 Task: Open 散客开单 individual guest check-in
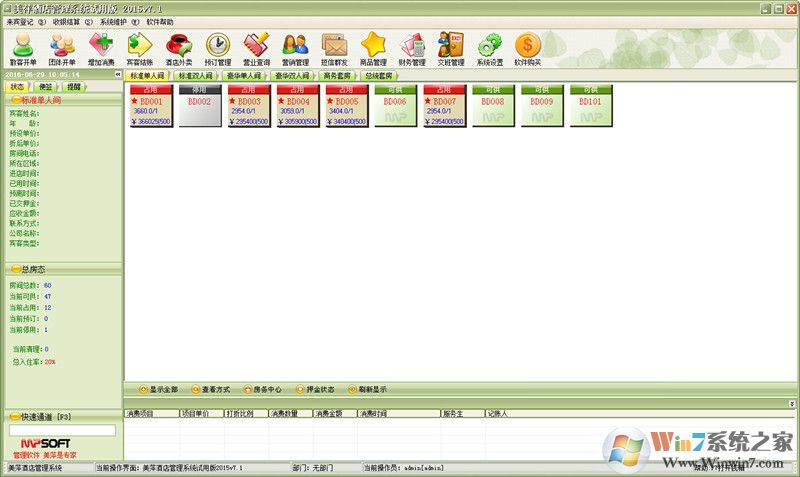pos(22,48)
